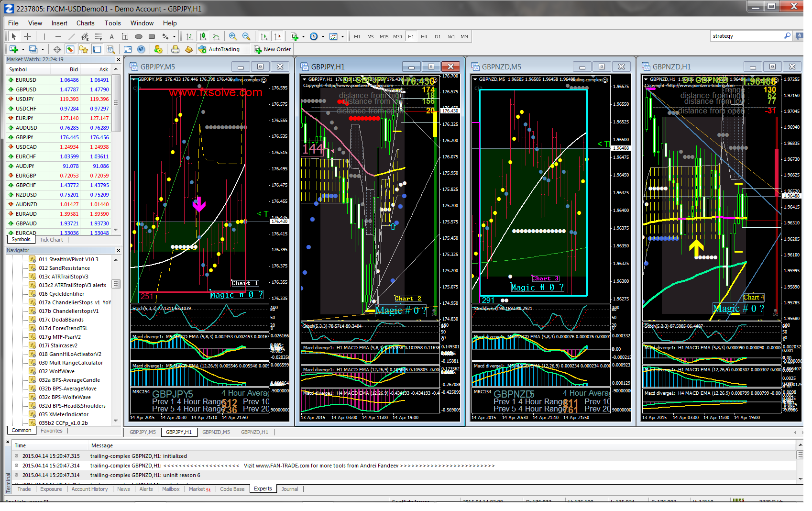Image resolution: width=812 pixels, height=511 pixels.
Task: Switch the chart to H4 timeframe
Action: tap(424, 36)
